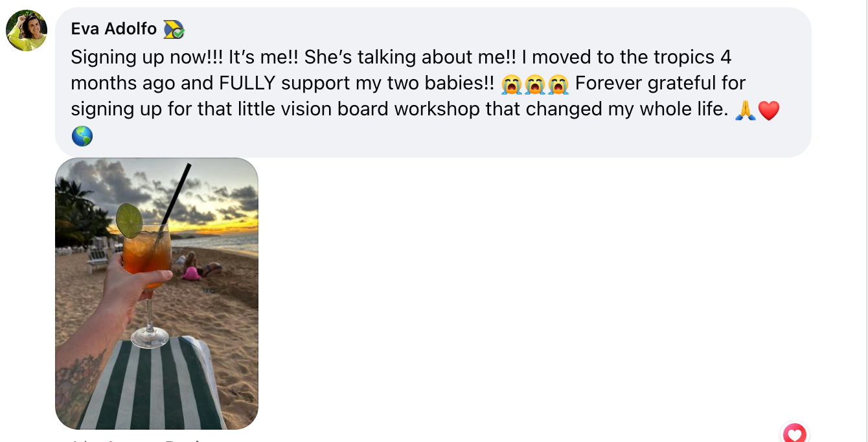This screenshot has width=868, height=442.
Task: Click the first crying face emoji
Action: tap(512, 84)
